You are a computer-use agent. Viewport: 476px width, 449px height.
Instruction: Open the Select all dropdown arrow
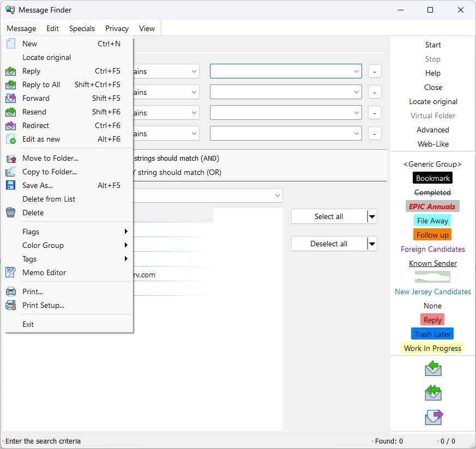[x=372, y=217]
